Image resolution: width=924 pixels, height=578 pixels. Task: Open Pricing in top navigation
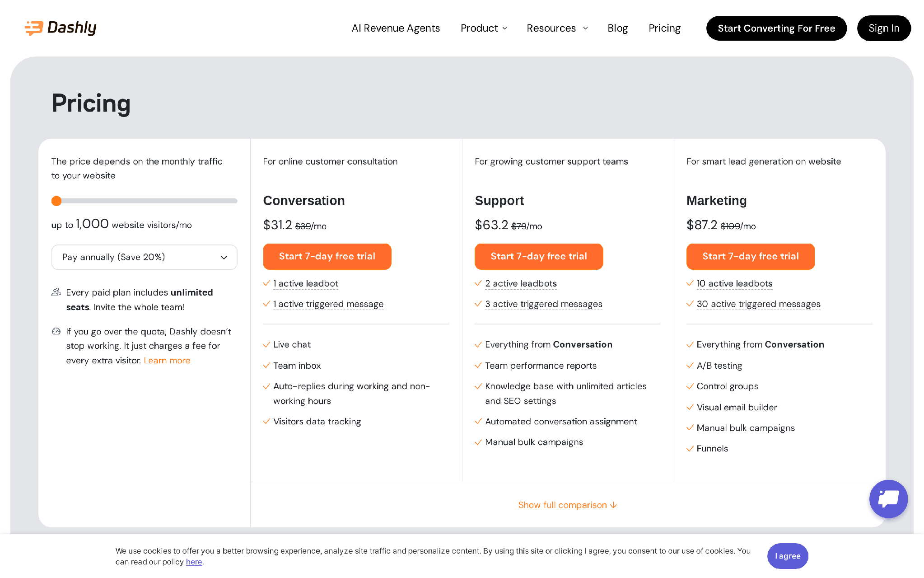coord(664,28)
